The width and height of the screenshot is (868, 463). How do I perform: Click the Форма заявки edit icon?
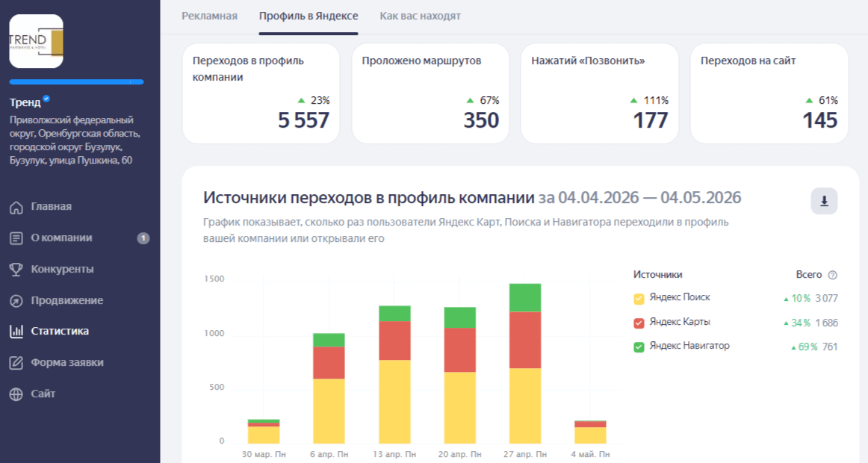[x=16, y=363]
